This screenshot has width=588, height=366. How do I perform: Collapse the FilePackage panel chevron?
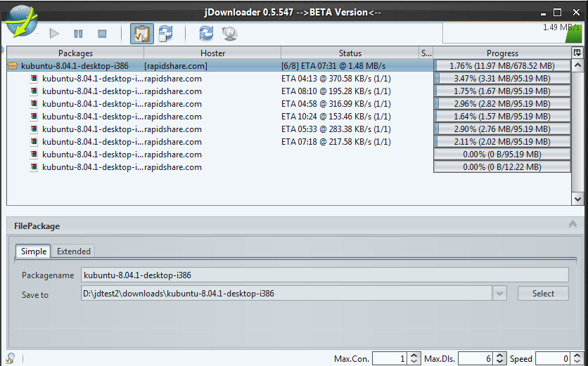573,224
